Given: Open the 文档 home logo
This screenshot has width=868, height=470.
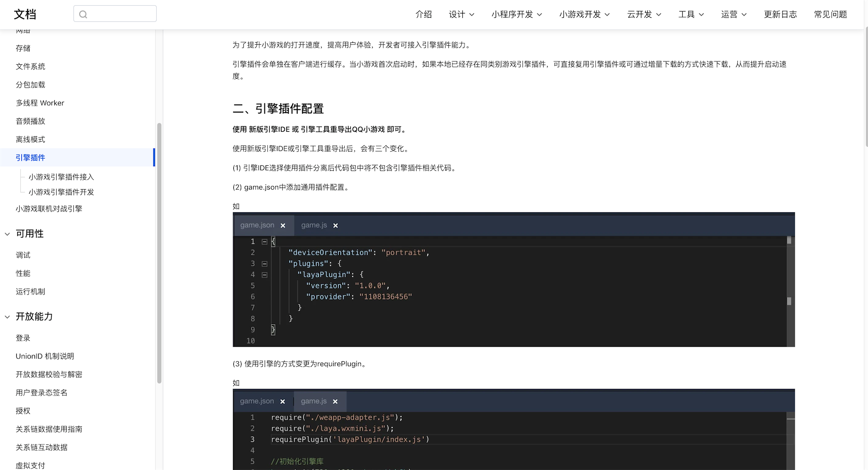Looking at the screenshot, I should (x=25, y=14).
